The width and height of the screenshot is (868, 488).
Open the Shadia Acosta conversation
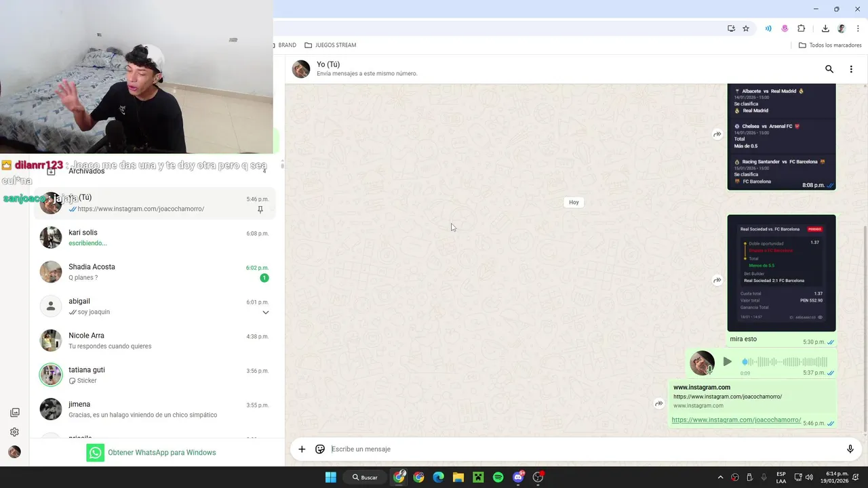tap(155, 272)
